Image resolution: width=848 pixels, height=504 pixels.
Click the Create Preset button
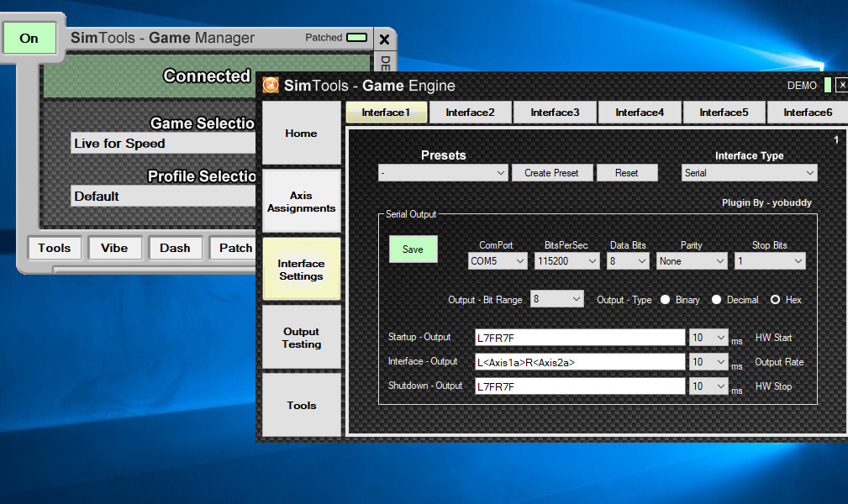pyautogui.click(x=551, y=173)
